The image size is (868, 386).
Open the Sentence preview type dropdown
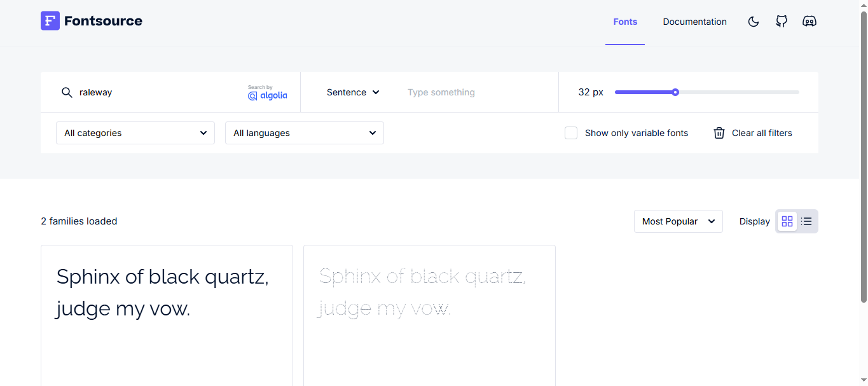[x=353, y=92]
